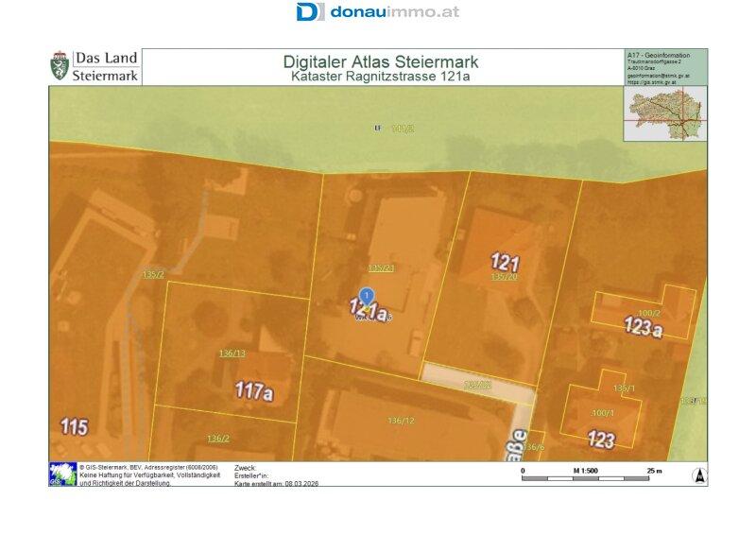Select parcel label 135/20

point(504,277)
